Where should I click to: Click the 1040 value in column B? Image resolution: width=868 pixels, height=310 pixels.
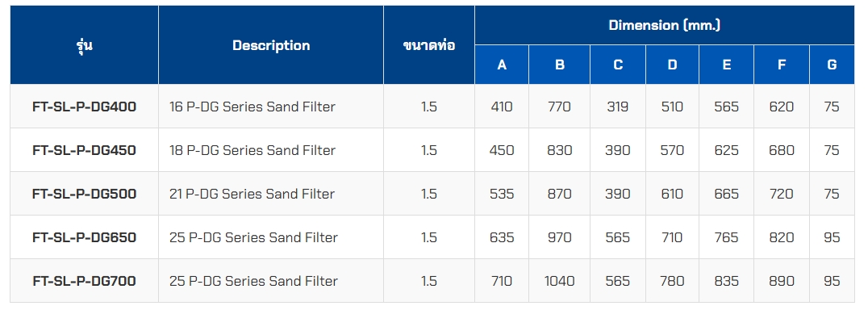pos(559,281)
